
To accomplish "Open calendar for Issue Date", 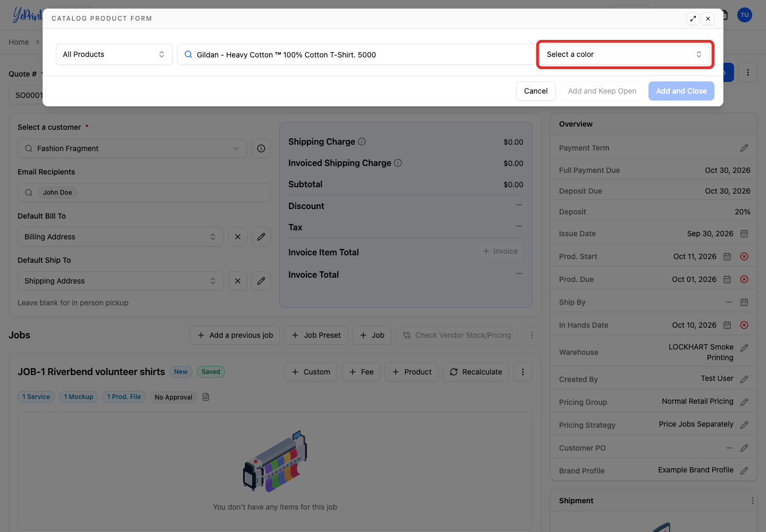I will click(744, 234).
